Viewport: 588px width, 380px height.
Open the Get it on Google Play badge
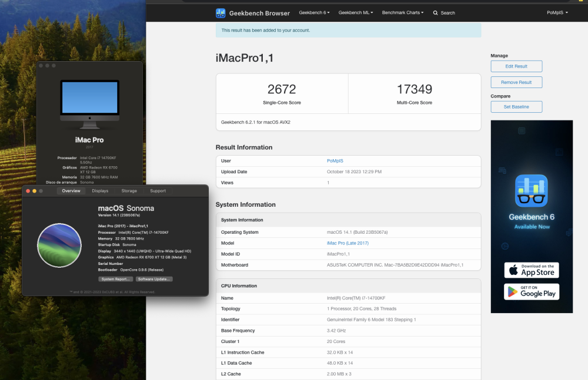coord(532,291)
